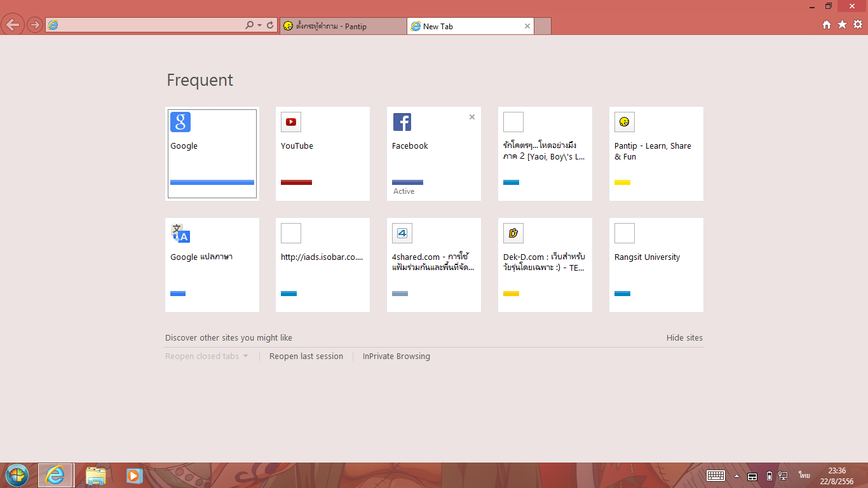
Task: Open InPrivate Browsing link
Action: (x=397, y=356)
